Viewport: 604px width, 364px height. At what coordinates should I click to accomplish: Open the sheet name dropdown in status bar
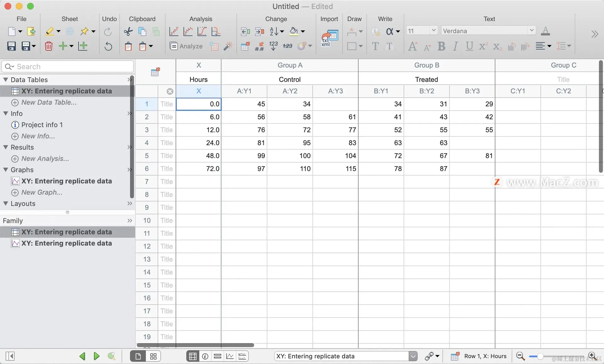tap(413, 356)
